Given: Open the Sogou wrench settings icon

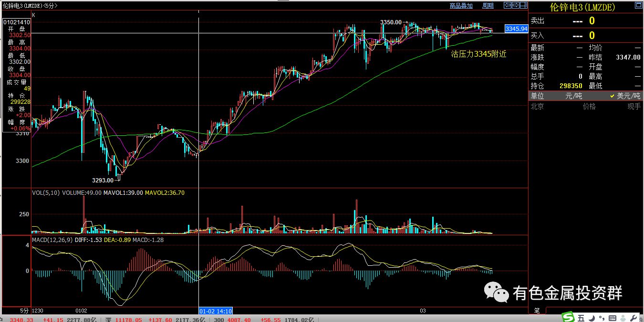Looking at the screenshot, I should tap(633, 318).
